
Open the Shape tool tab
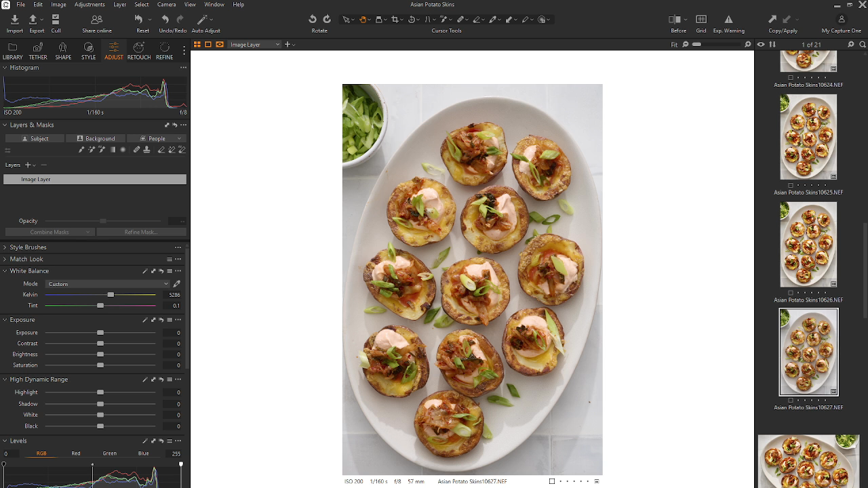click(63, 51)
